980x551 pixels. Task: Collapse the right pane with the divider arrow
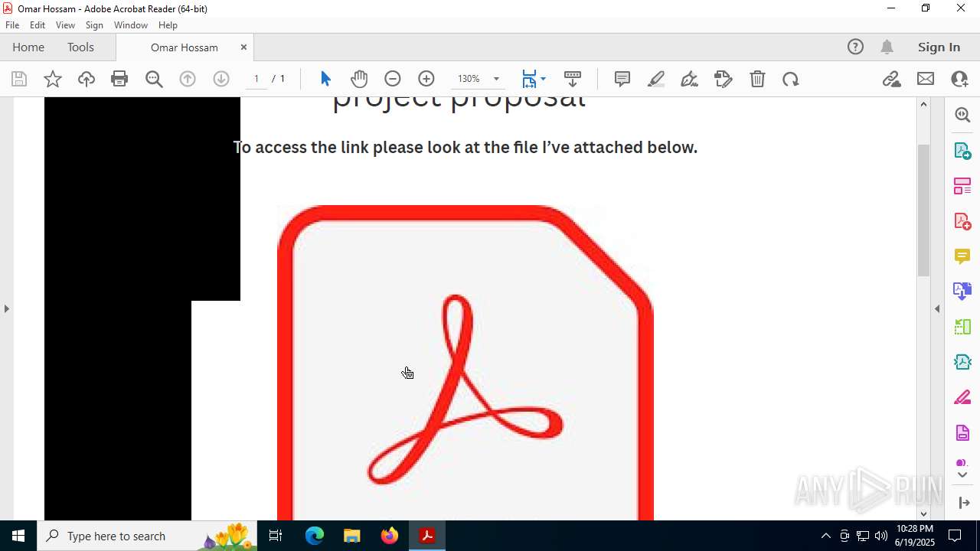point(937,308)
